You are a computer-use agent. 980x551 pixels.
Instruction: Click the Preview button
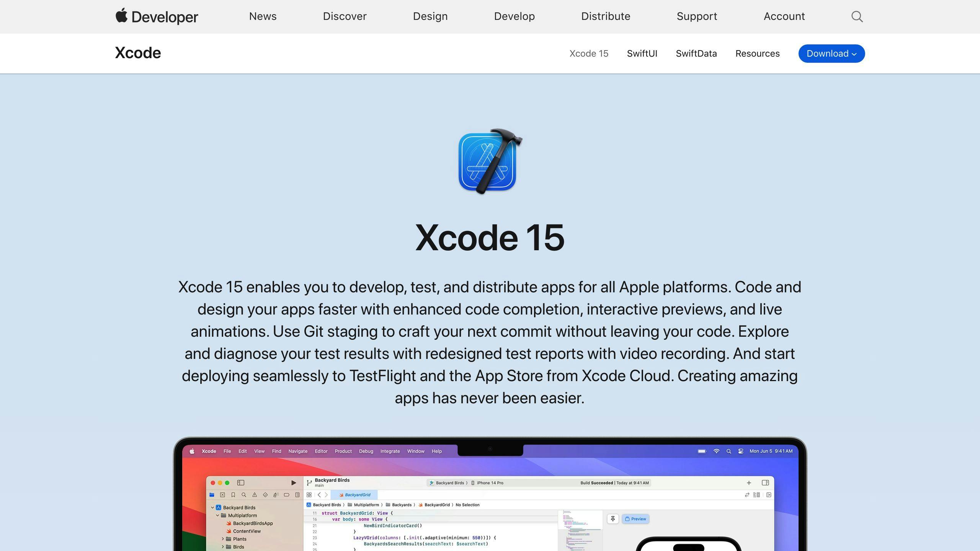[x=636, y=519]
